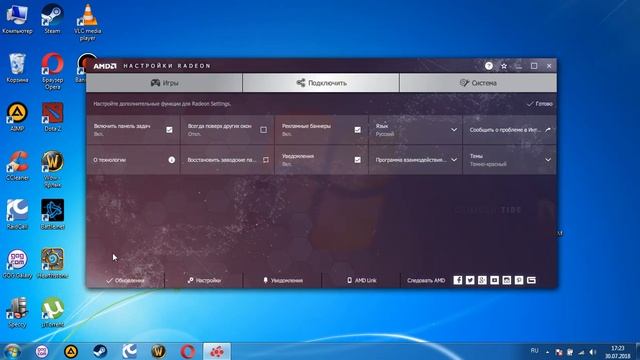Click the CCleaner desktop shortcut

pyautogui.click(x=17, y=166)
